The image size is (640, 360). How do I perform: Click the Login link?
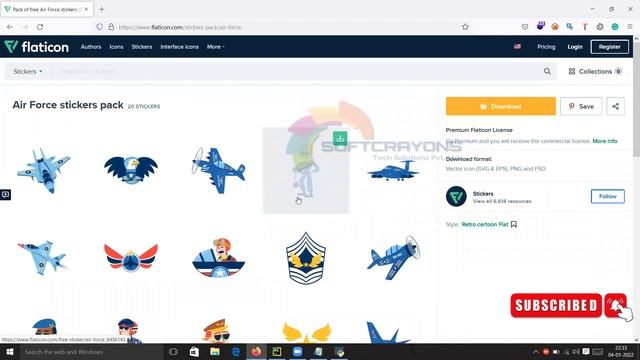[575, 47]
